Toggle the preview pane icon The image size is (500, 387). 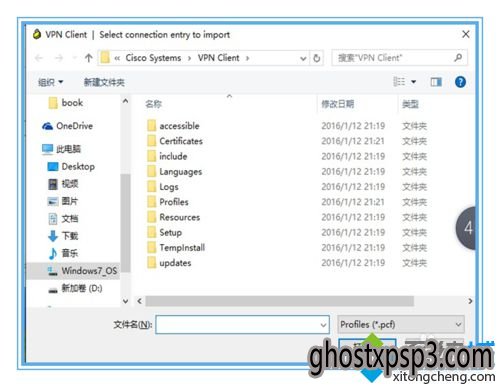436,82
